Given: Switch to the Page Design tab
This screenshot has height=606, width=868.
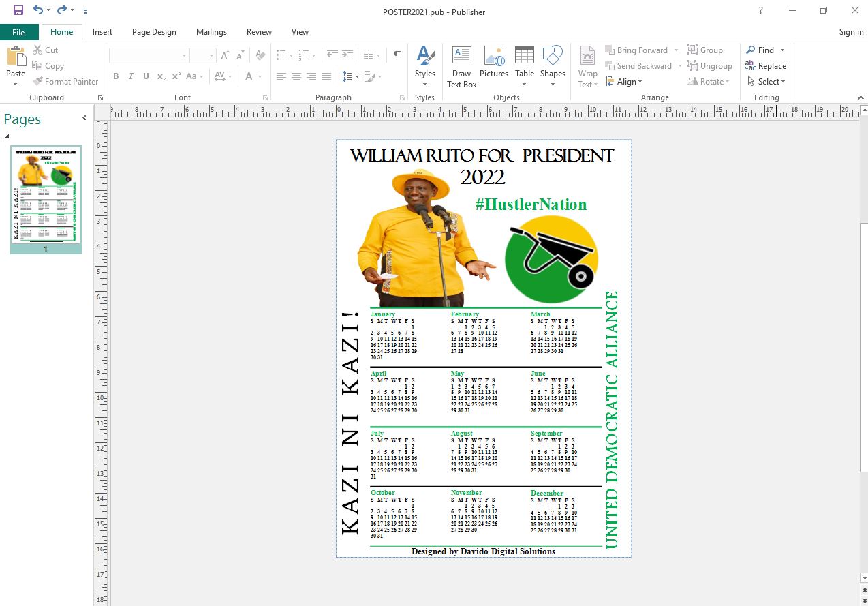Looking at the screenshot, I should (154, 32).
